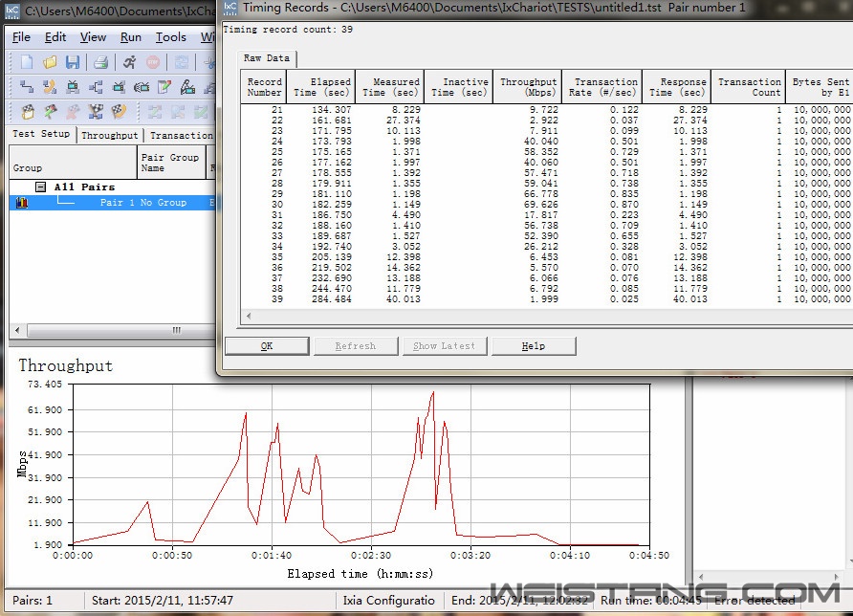Click the New test document icon
The image size is (853, 616).
coord(26,62)
